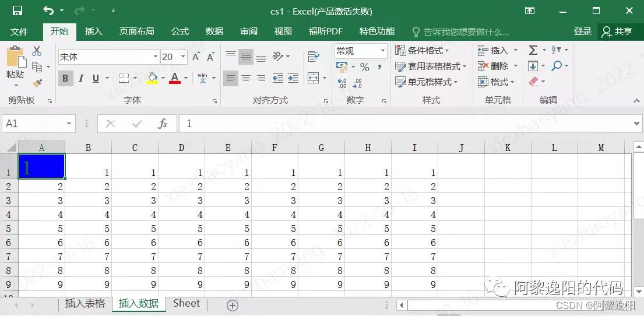The width and height of the screenshot is (644, 316).
Task: Switch to the ribbon 插入 tab
Action: pos(94,31)
